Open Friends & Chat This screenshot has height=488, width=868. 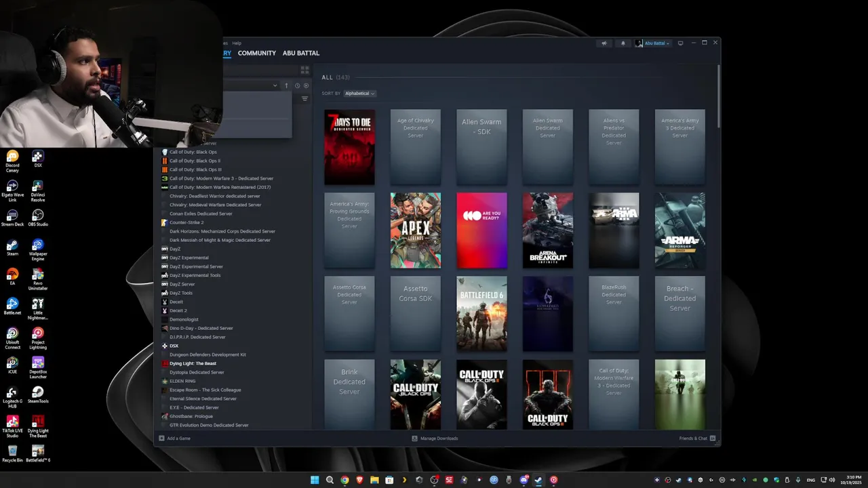697,439
